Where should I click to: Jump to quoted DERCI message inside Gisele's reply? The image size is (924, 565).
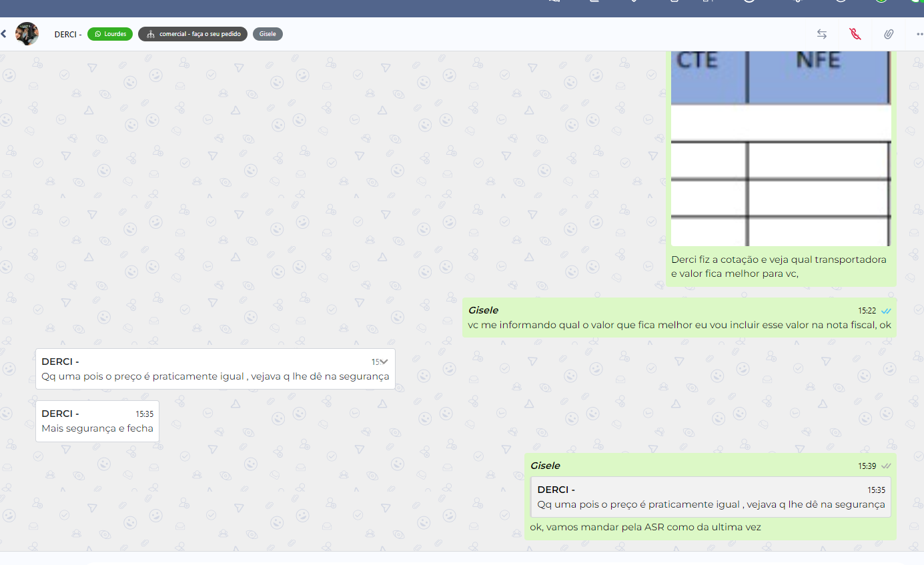(x=711, y=497)
